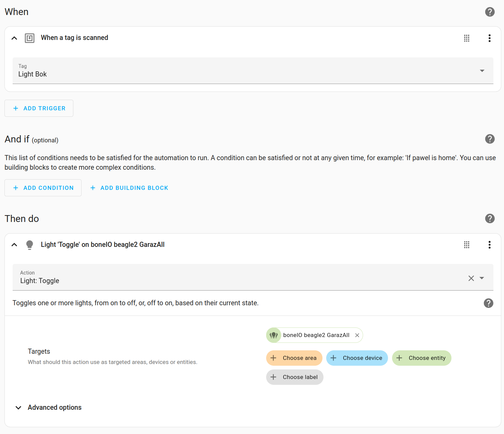Screen dimensions: 504x434
Task: Click help icon beside Toggle description
Action: [488, 303]
